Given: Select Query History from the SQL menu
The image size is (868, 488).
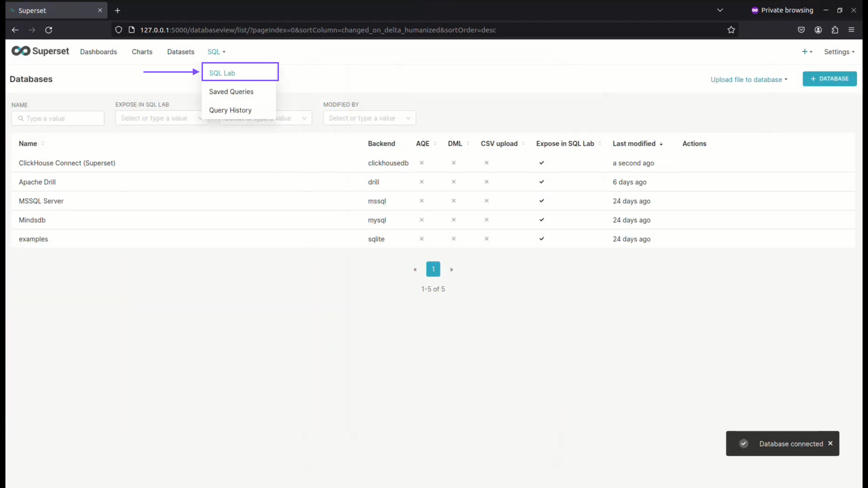Looking at the screenshot, I should point(230,110).
